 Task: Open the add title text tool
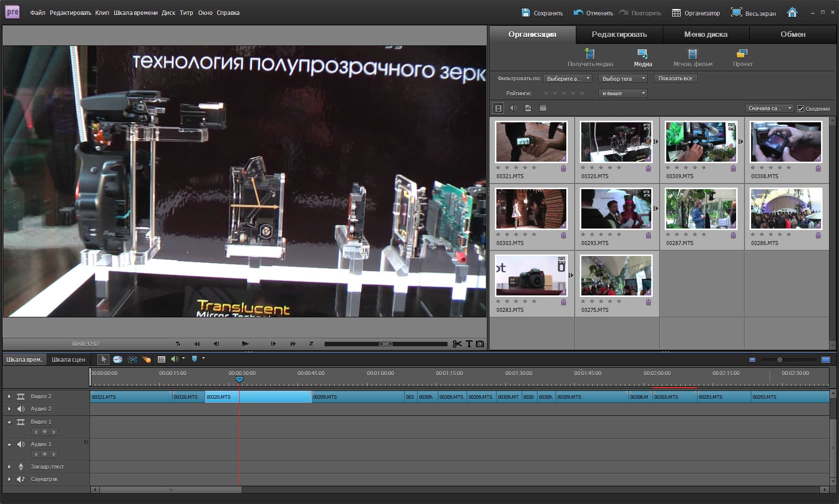click(469, 344)
